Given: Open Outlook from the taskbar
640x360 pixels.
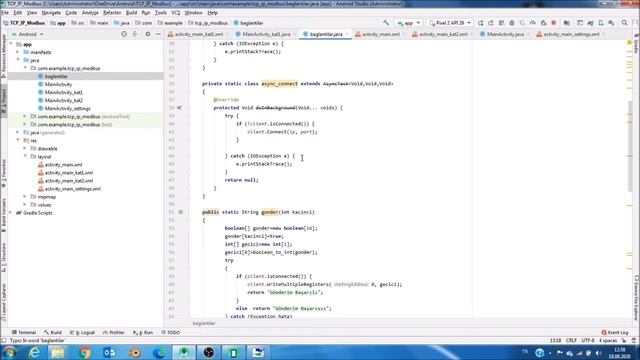Looking at the screenshot, I should (x=109, y=353).
